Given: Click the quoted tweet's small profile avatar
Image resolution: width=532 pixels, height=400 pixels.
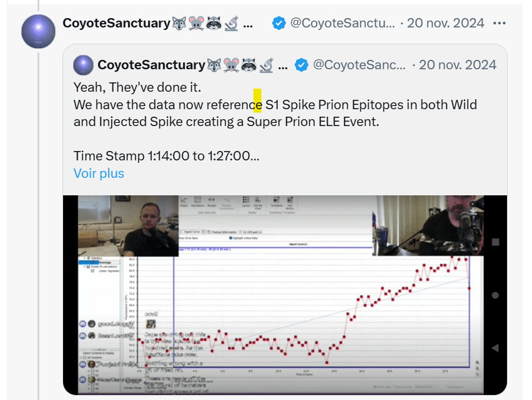Looking at the screenshot, I should click(83, 65).
